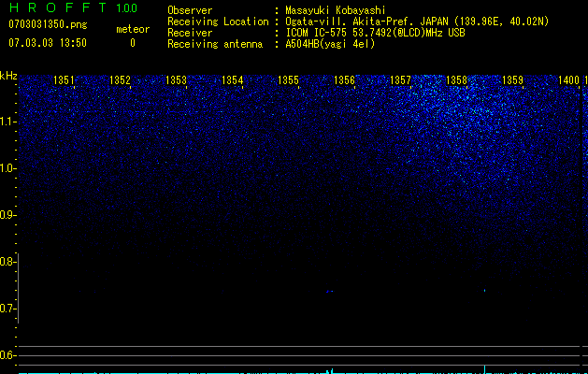Click the cyan echo dot after 1358
This screenshot has width=588, height=374.
tap(484, 291)
